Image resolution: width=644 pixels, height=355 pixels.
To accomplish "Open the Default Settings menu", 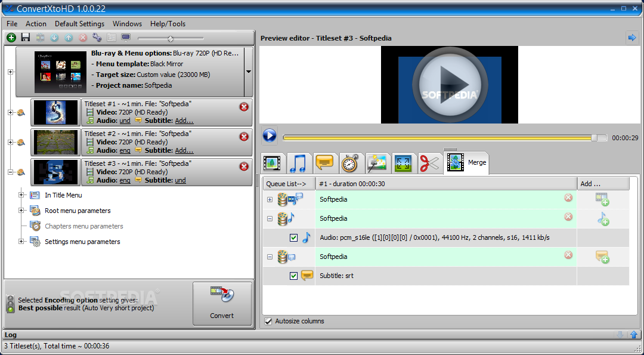I will click(x=80, y=24).
